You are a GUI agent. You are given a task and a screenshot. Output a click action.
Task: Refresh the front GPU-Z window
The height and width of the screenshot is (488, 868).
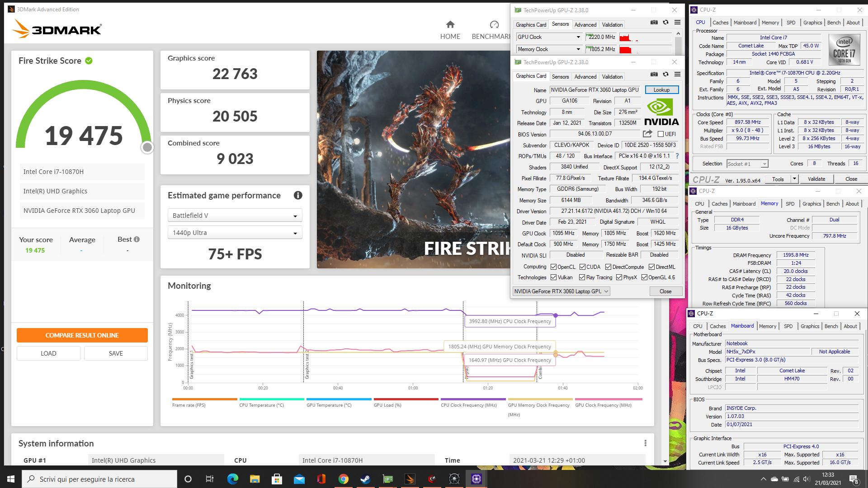pos(665,74)
